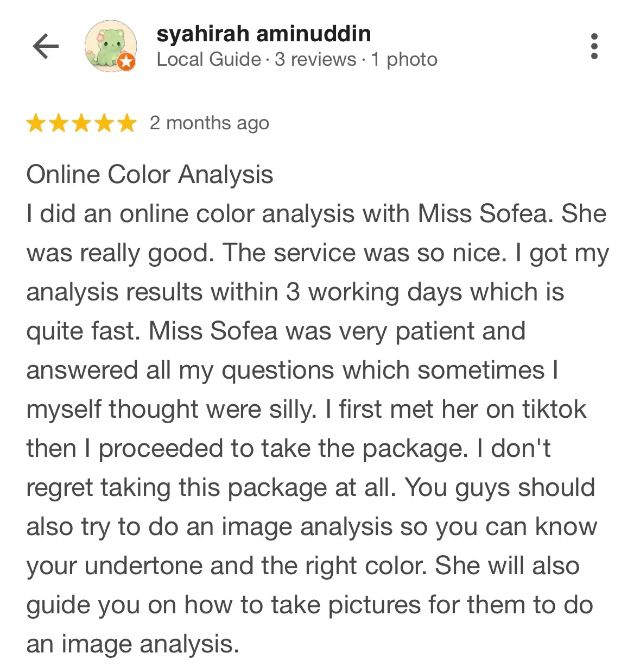Click the Local Guide label
The width and height of the screenshot is (640, 672).
point(208,59)
